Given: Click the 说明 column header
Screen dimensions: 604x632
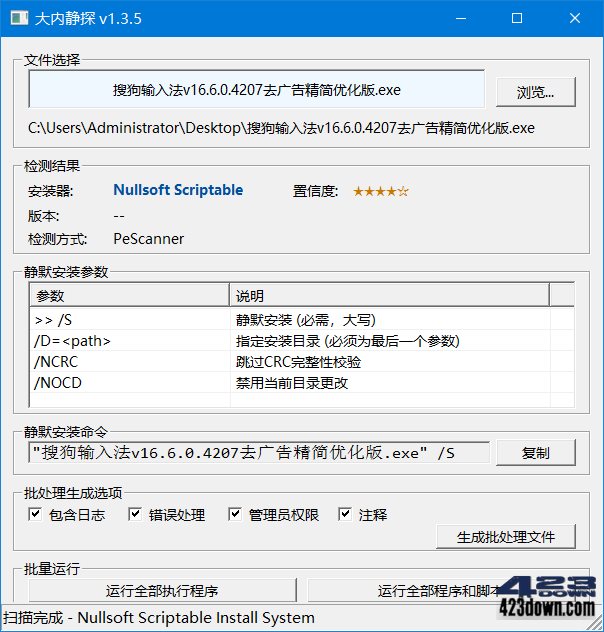Looking at the screenshot, I should 389,295.
